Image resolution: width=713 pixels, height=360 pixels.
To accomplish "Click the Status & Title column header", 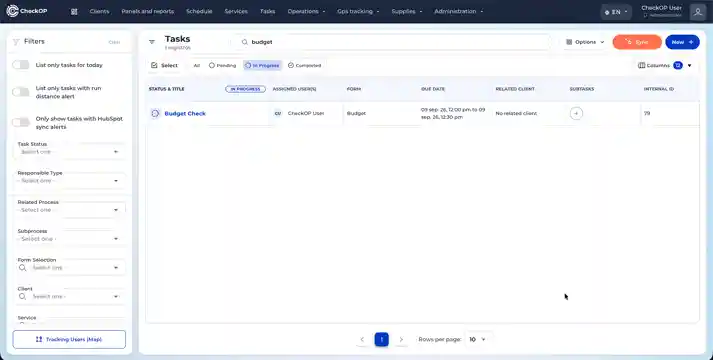I will [x=166, y=89].
